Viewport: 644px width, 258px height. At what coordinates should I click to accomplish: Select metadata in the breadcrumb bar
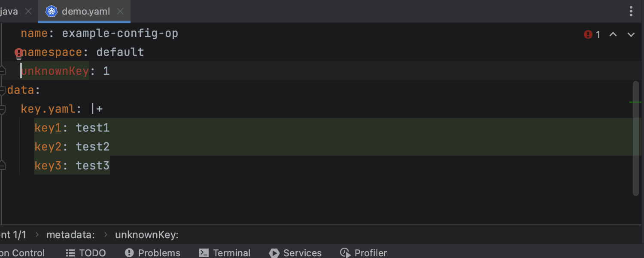(x=70, y=235)
